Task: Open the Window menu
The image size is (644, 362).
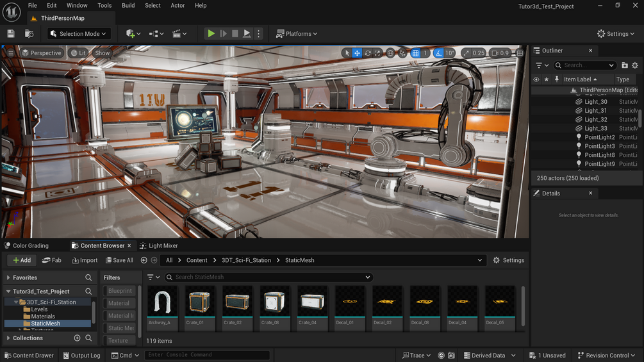Action: pyautogui.click(x=77, y=5)
